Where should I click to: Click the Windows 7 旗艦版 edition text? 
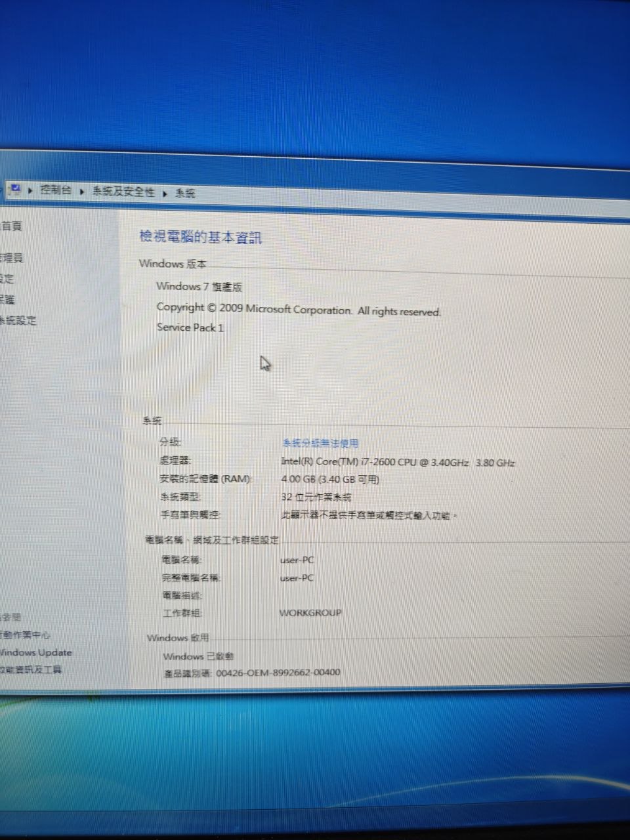click(x=199, y=287)
